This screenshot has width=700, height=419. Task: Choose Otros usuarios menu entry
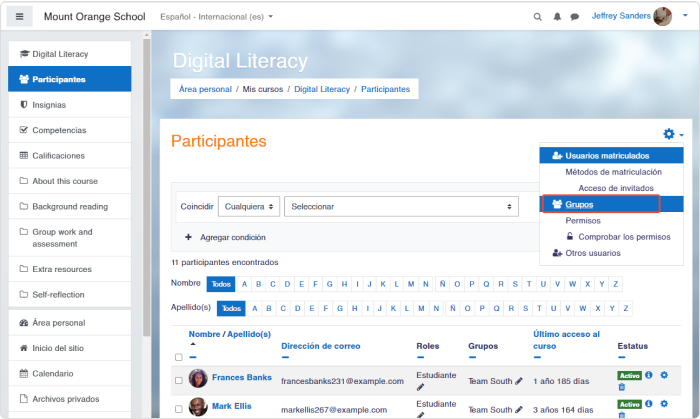tap(611, 253)
